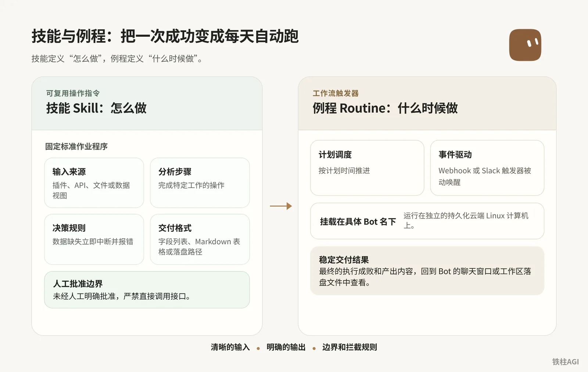The image size is (588, 372).
Task: Click the brown mascot logo icon
Action: [525, 45]
